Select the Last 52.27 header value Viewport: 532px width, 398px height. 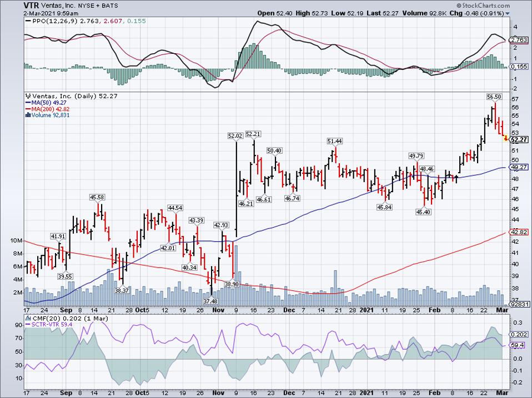[383, 13]
